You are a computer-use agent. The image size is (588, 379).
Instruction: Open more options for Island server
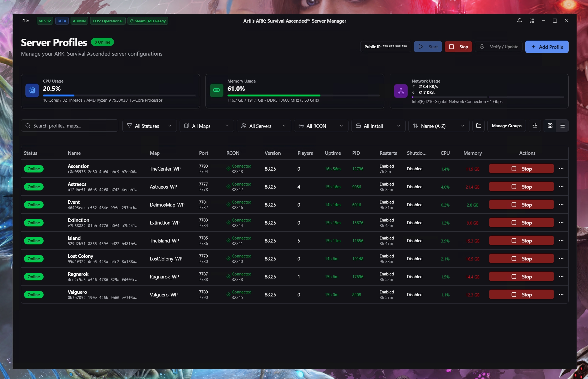pyautogui.click(x=561, y=241)
